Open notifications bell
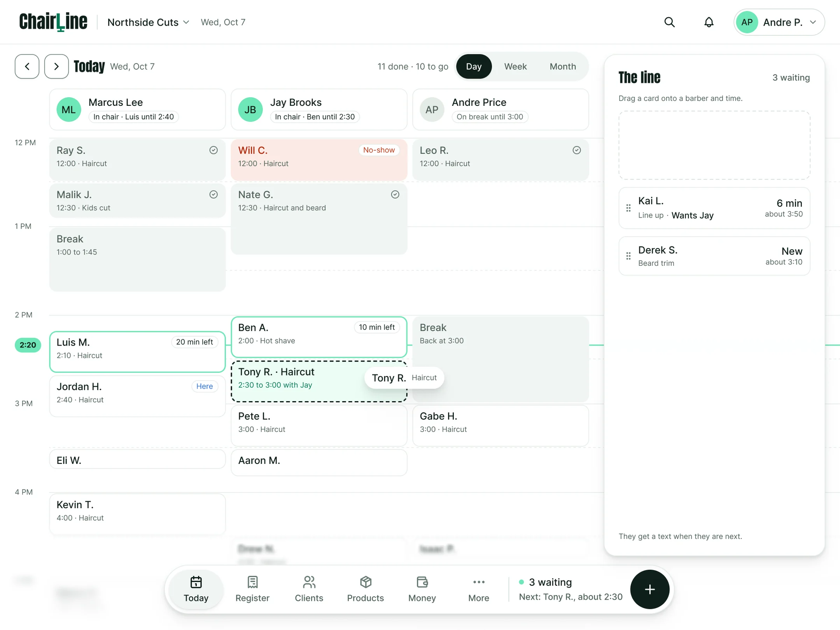The image size is (840, 630). click(709, 22)
